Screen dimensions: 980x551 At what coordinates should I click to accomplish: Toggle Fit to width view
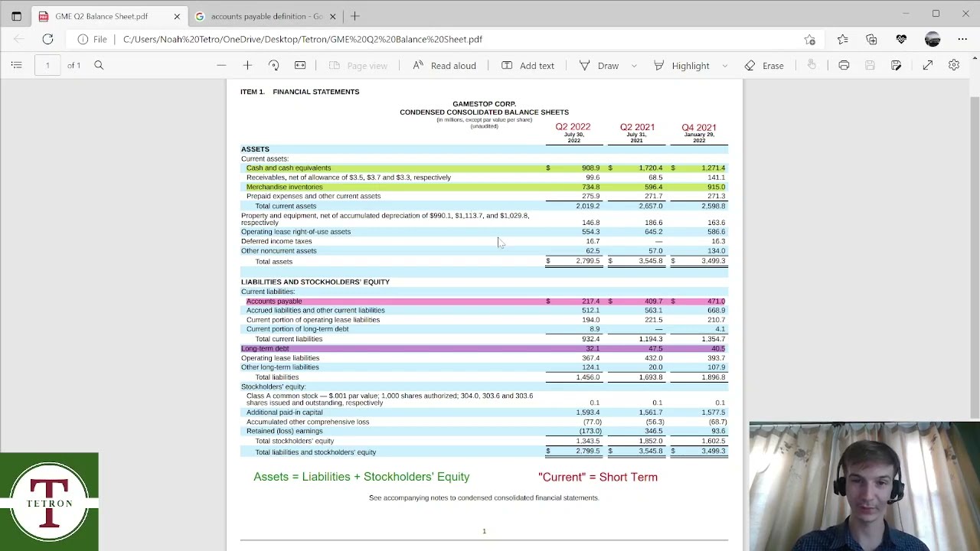coord(300,65)
